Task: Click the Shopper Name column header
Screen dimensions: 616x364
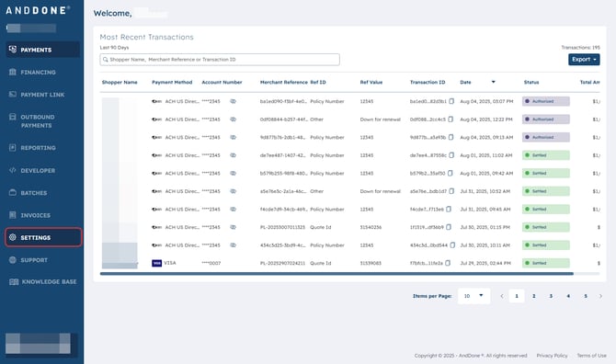Action: pos(120,83)
